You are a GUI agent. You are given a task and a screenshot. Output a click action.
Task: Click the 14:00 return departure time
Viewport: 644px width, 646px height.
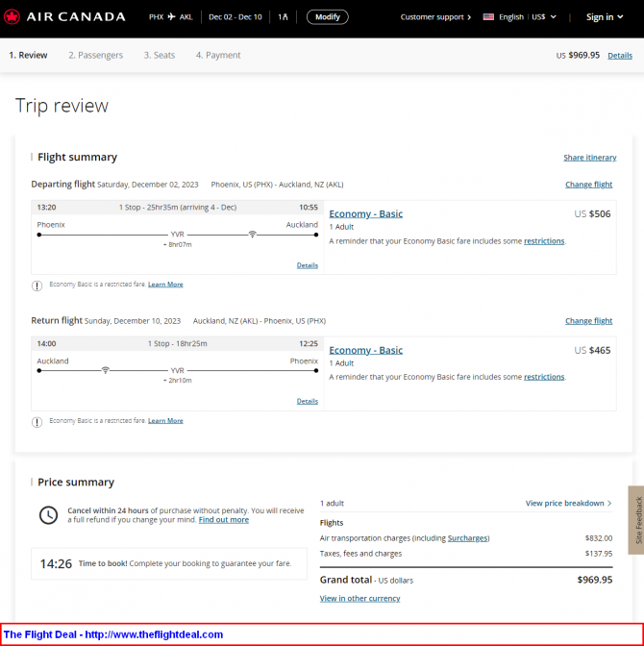pos(46,343)
